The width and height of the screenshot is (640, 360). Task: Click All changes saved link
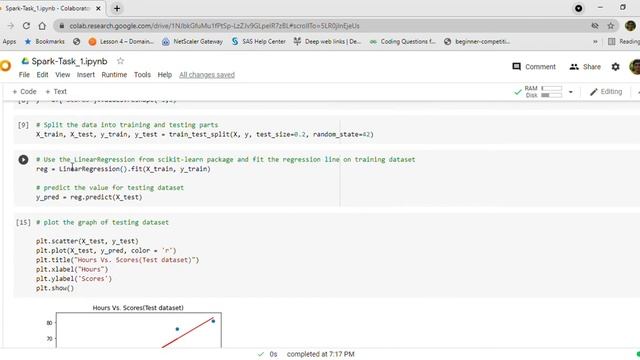(x=207, y=75)
